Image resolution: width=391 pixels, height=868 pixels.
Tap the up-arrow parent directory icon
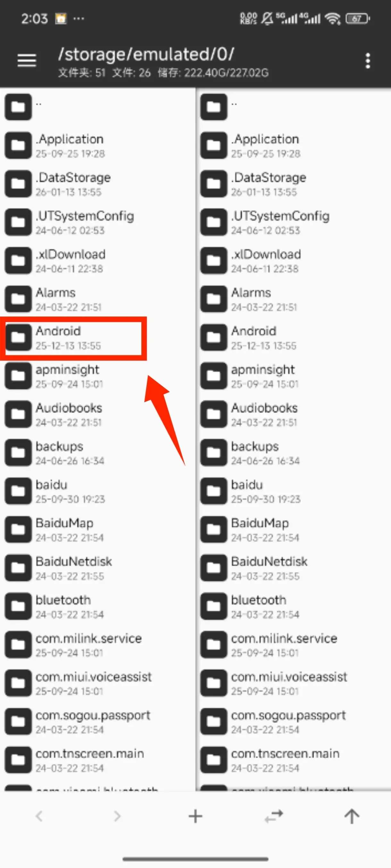(352, 816)
